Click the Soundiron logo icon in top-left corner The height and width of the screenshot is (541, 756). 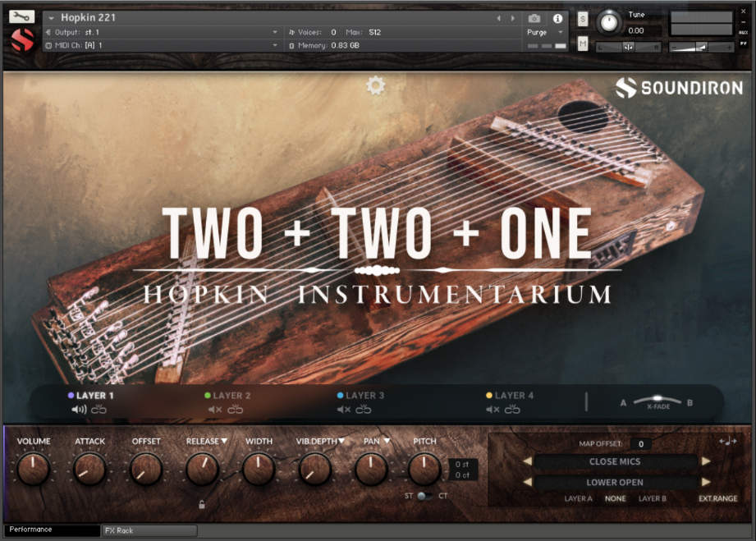pyautogui.click(x=21, y=38)
